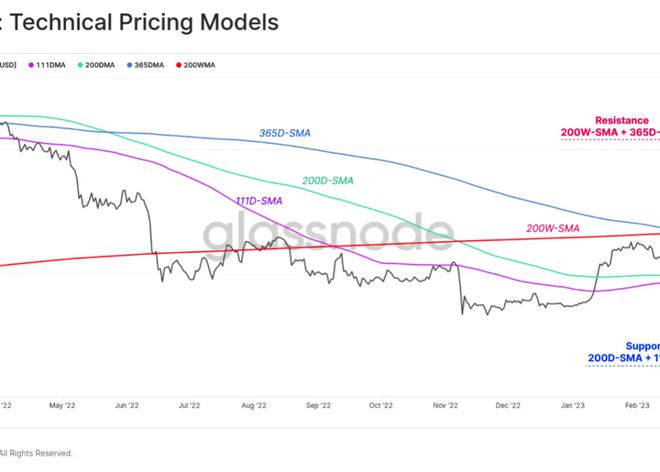Screen dimensions: 660x472
Task: Click the Support annotation label
Action: pos(640,347)
